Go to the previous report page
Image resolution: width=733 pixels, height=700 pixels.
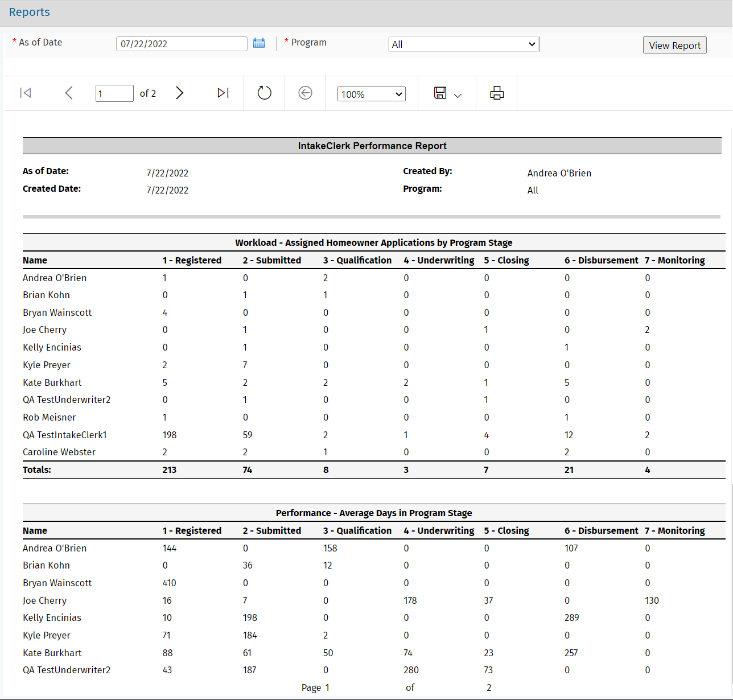(69, 93)
